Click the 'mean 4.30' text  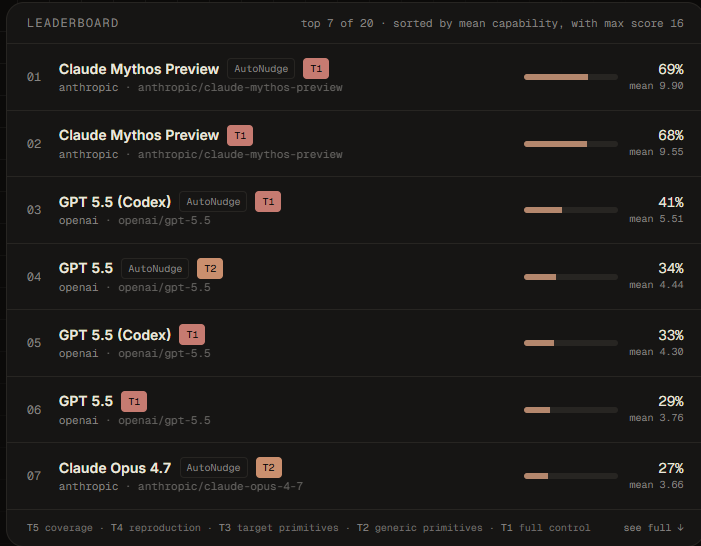656,351
